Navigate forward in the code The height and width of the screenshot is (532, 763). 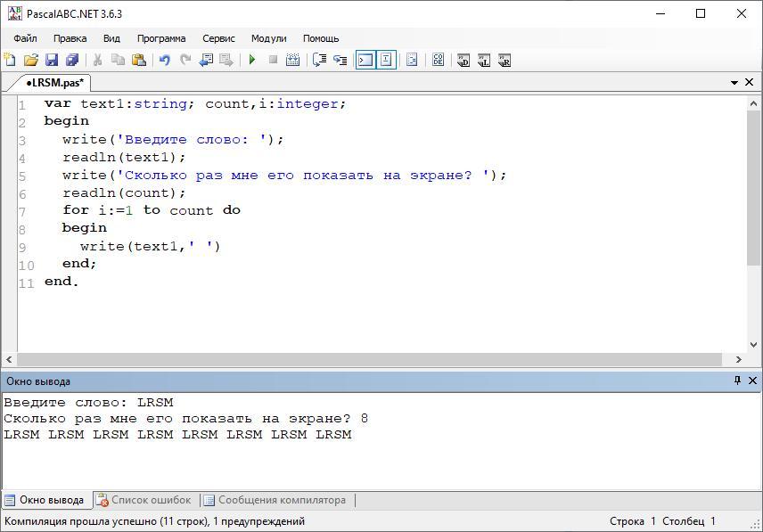tap(226, 60)
